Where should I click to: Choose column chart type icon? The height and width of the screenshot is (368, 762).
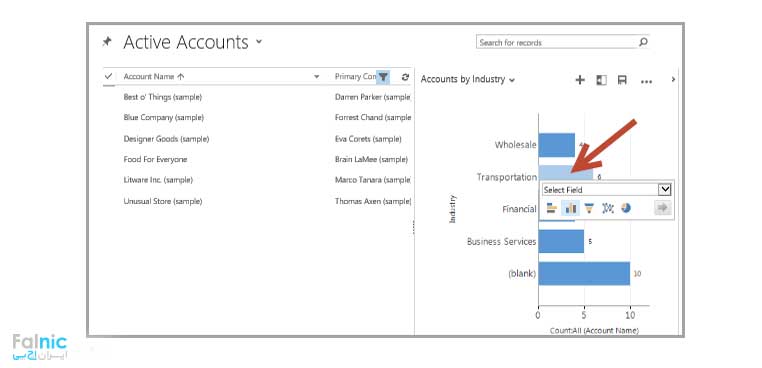coord(570,208)
